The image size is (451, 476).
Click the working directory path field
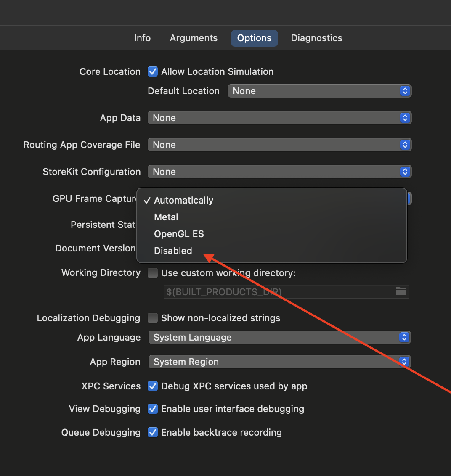pyautogui.click(x=273, y=291)
